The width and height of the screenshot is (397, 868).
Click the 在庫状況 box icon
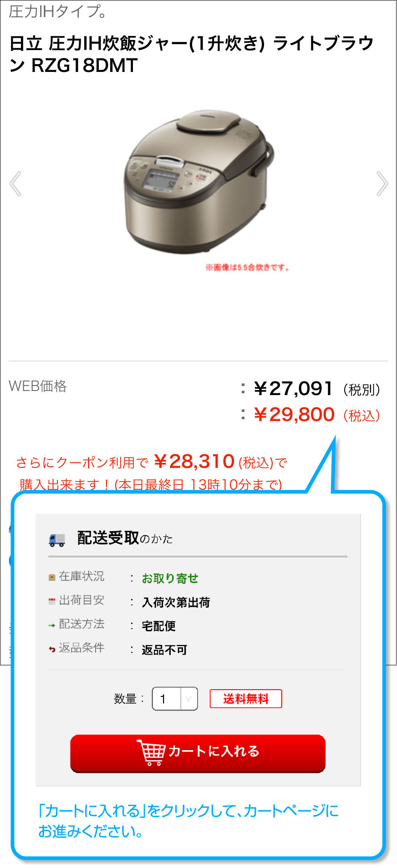tap(52, 578)
